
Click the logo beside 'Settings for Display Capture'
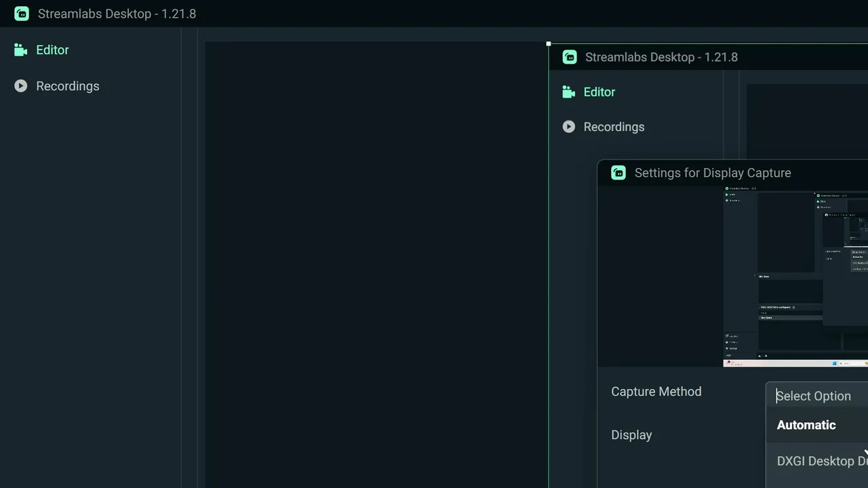(618, 173)
